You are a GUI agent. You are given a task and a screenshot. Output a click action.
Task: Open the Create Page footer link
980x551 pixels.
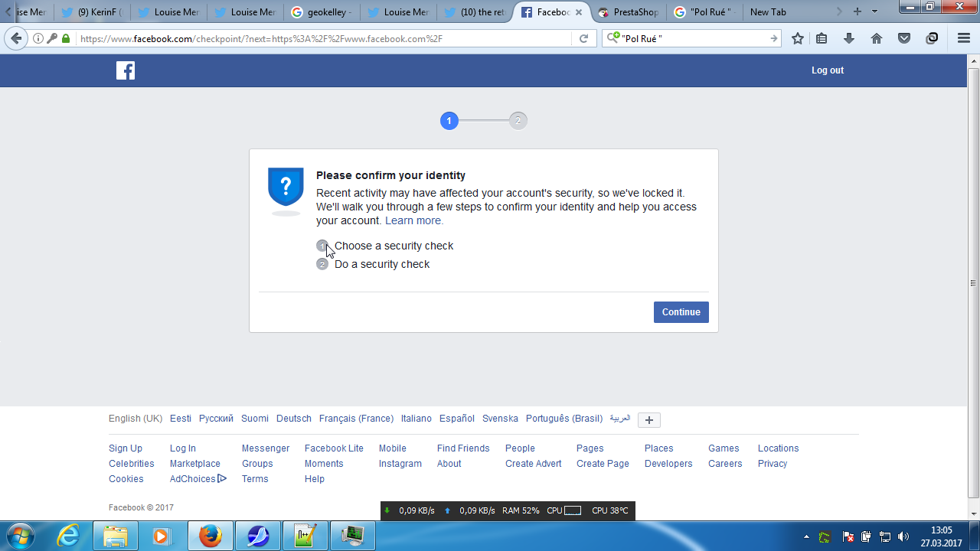tap(603, 464)
